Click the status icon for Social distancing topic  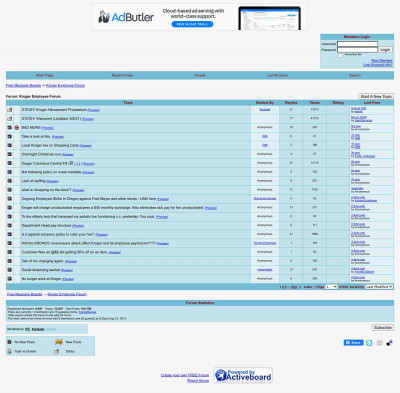tap(10, 270)
